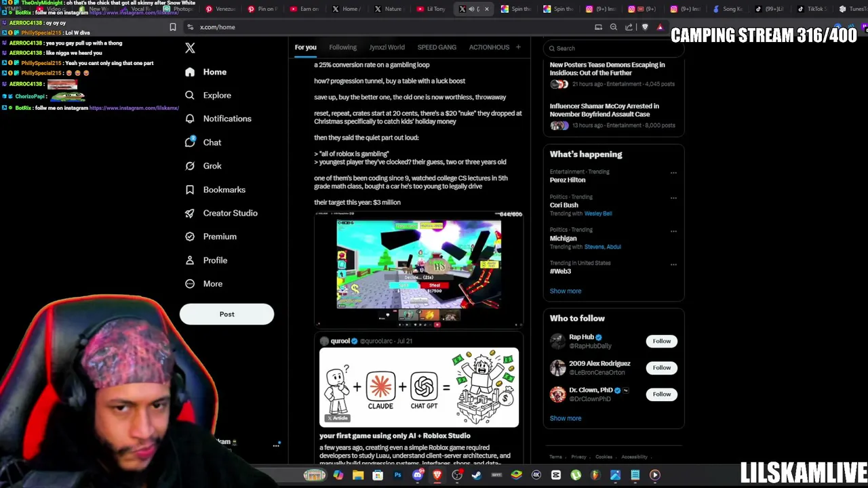Viewport: 868px width, 488px height.
Task: Click the Post button
Action: [226, 314]
